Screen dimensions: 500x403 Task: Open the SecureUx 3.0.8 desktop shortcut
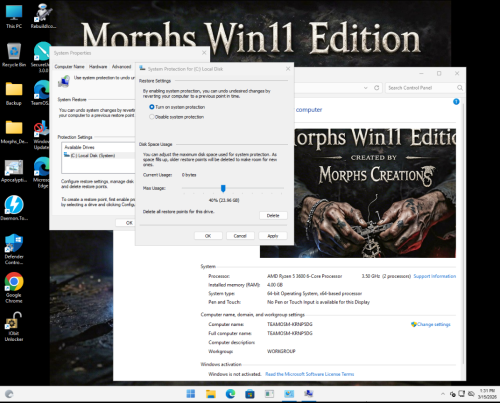pyautogui.click(x=41, y=57)
